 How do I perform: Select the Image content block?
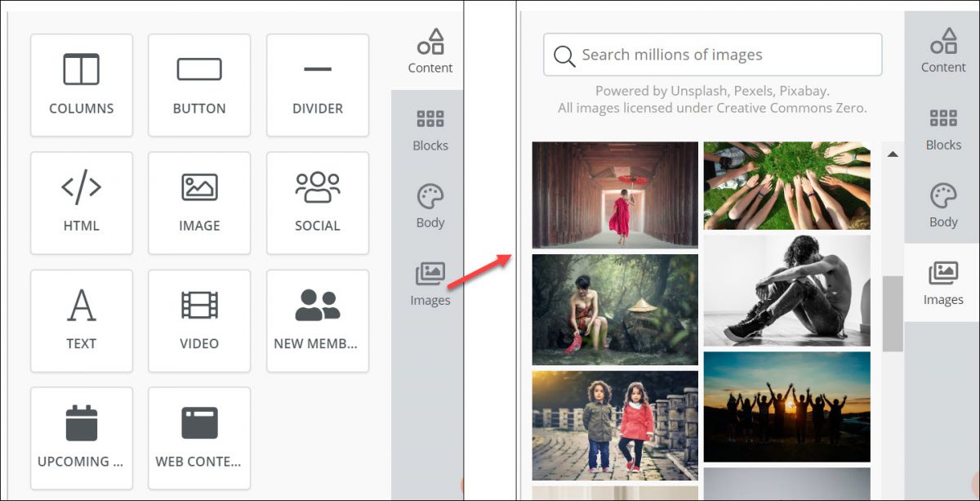pyautogui.click(x=199, y=203)
